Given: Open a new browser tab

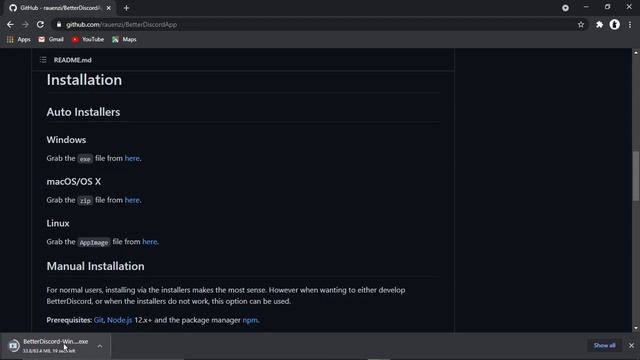Looking at the screenshot, I should point(126,8).
